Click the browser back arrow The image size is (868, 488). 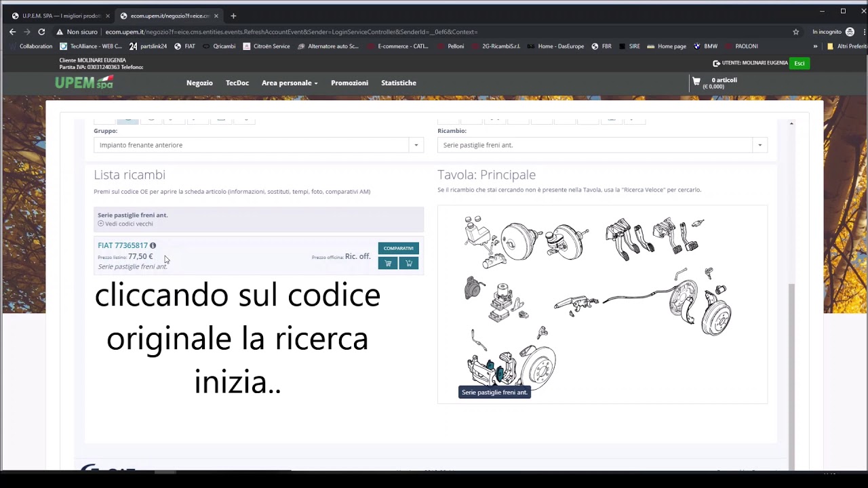(12, 32)
